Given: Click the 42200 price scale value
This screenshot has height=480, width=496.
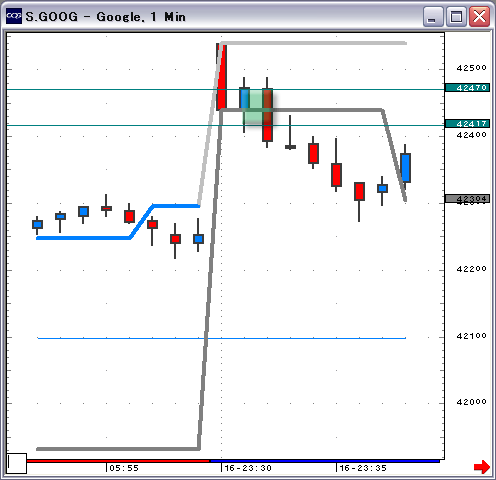Looking at the screenshot, I should (471, 269).
